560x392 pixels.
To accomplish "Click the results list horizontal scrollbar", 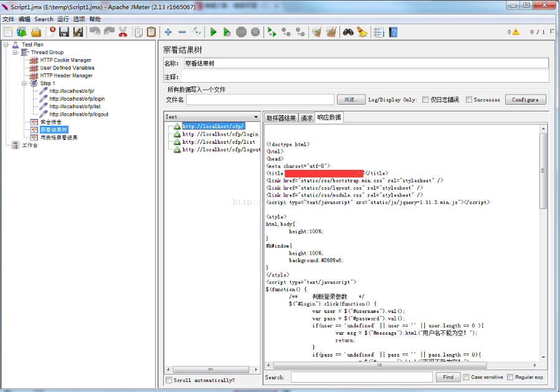I will (x=212, y=370).
